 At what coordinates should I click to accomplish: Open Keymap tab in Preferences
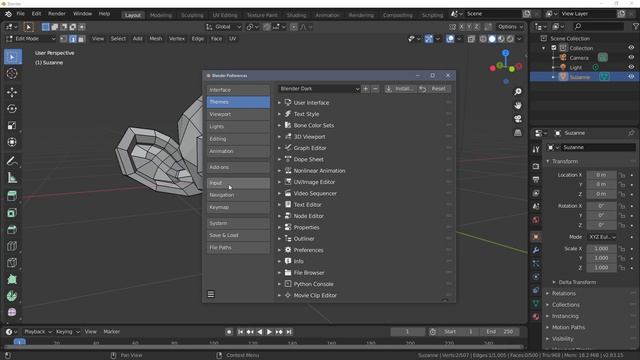[x=238, y=207]
